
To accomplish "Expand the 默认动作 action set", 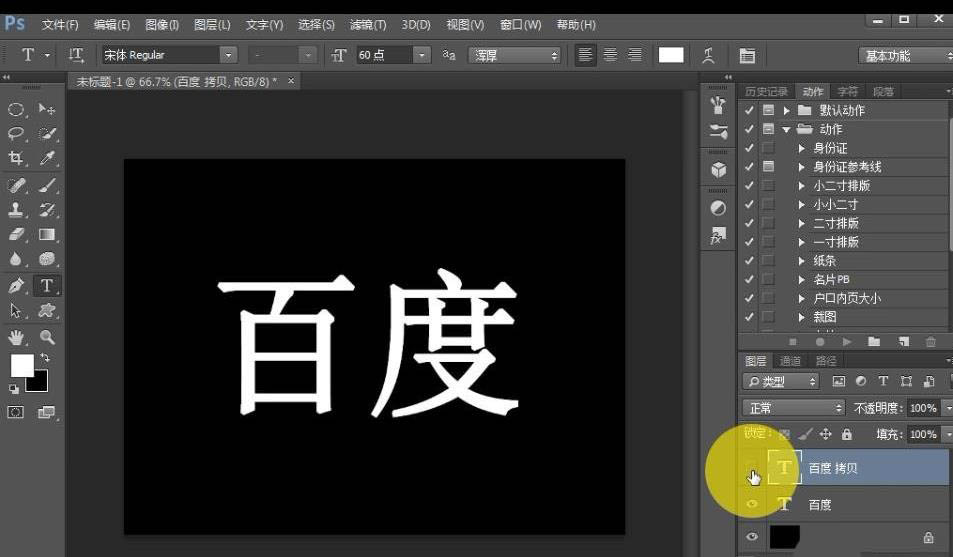I will (786, 110).
